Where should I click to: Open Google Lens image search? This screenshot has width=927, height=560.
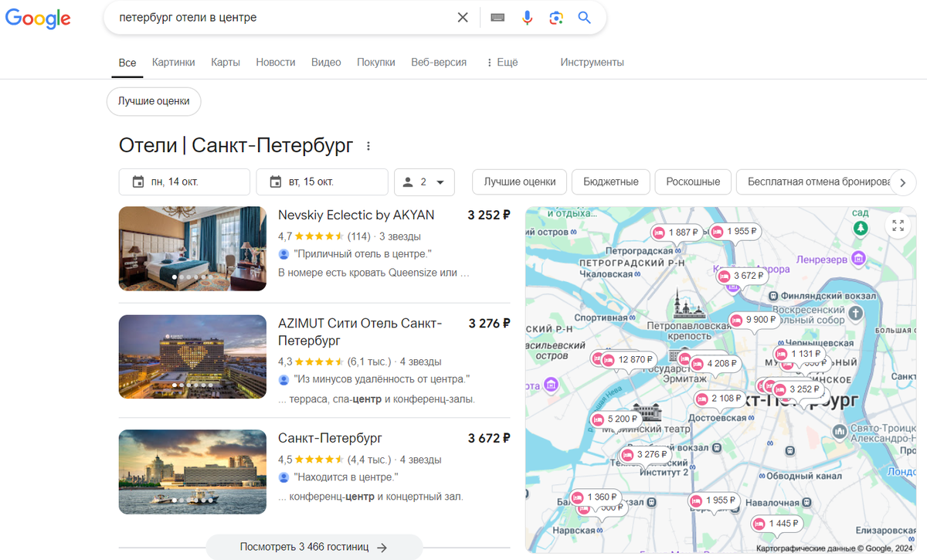[556, 17]
